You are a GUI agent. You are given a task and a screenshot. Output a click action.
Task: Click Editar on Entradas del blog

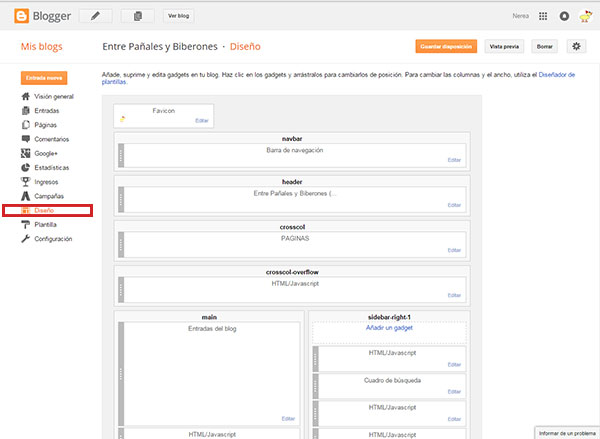[288, 419]
